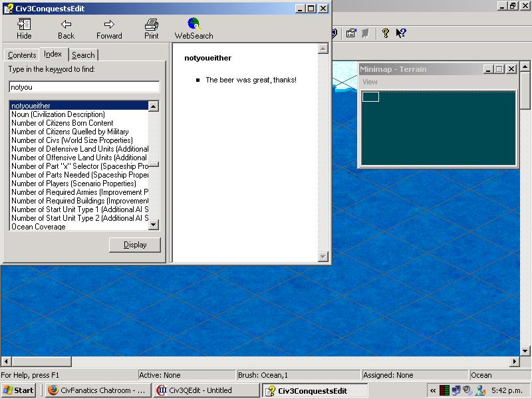Select Number of Citizens Born Content
The height and width of the screenshot is (399, 532).
point(79,123)
